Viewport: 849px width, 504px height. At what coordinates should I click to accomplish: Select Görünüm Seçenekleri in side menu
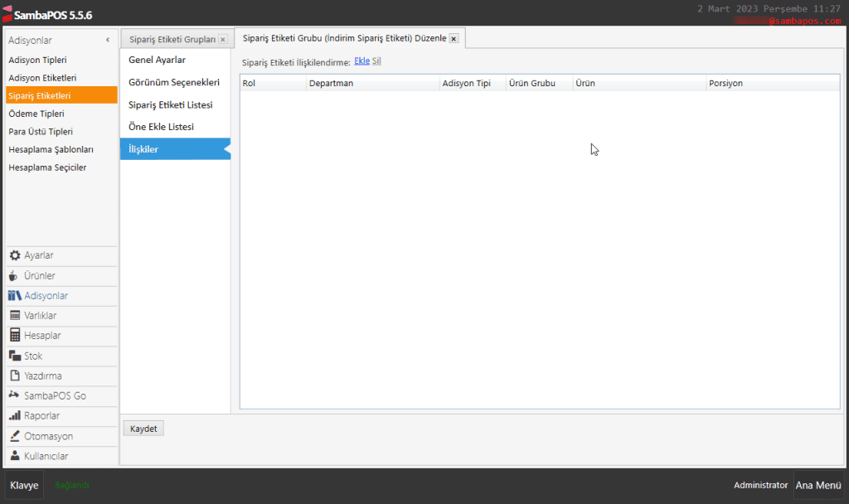(173, 82)
